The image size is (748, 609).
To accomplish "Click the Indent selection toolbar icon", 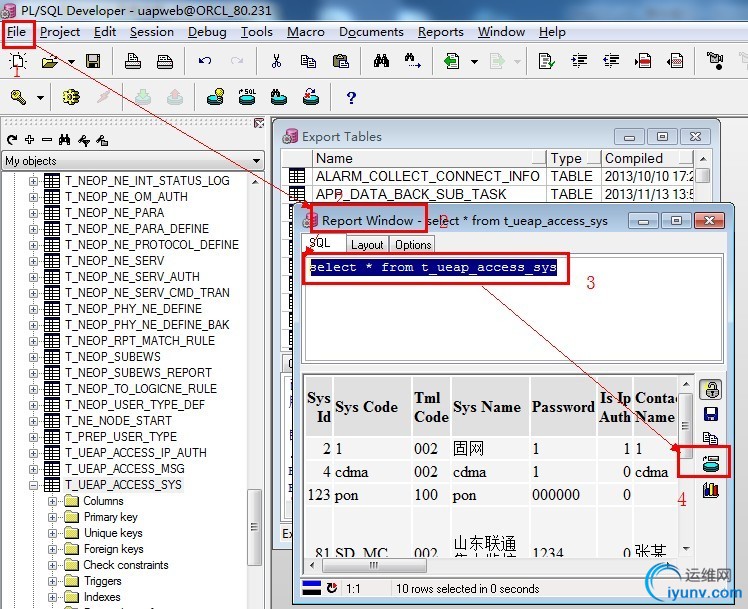I will (579, 61).
